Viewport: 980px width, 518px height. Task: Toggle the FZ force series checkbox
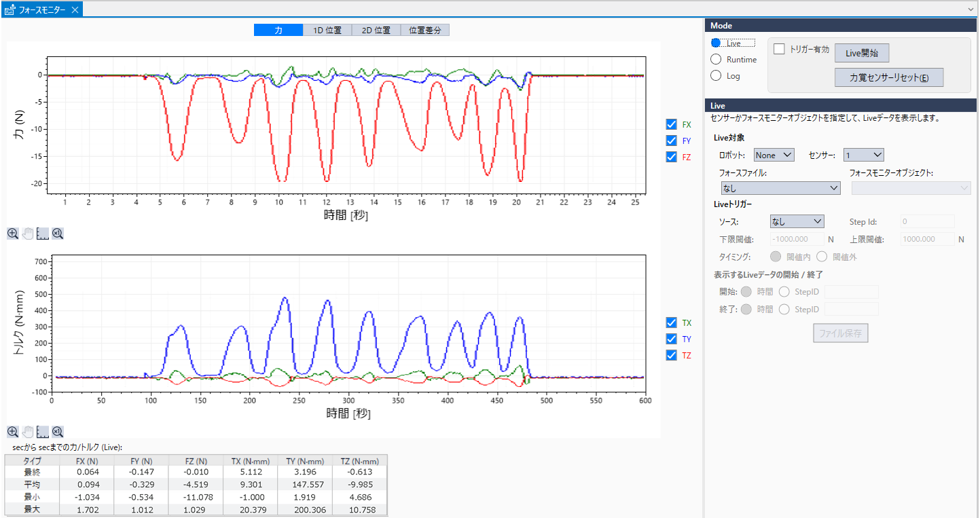click(672, 157)
